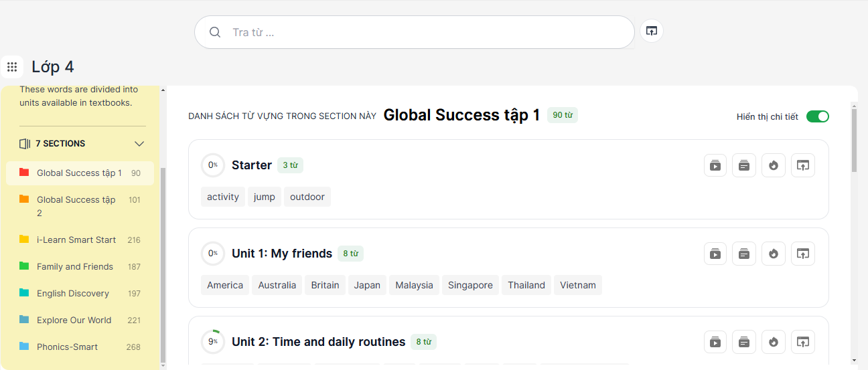The image size is (868, 370).
Task: Click the Unit 2 progress circle showing 9%
Action: (x=213, y=341)
